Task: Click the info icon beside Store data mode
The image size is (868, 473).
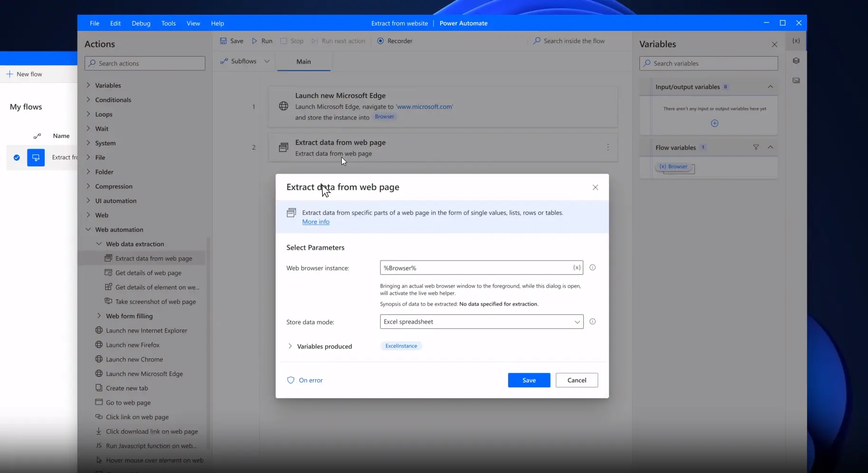Action: pos(592,322)
